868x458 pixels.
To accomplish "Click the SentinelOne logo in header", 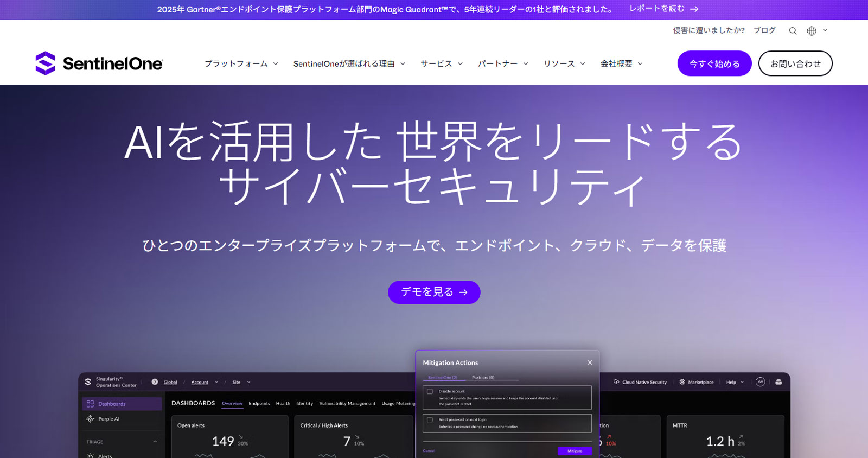I will pos(99,63).
